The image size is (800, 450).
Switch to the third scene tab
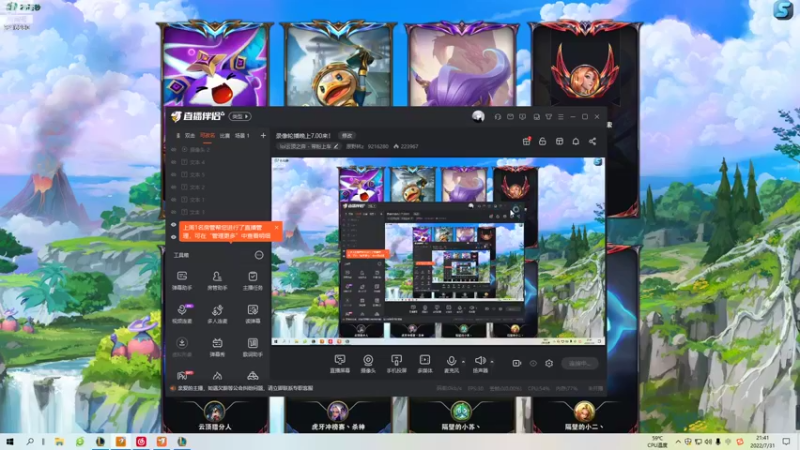coord(224,136)
